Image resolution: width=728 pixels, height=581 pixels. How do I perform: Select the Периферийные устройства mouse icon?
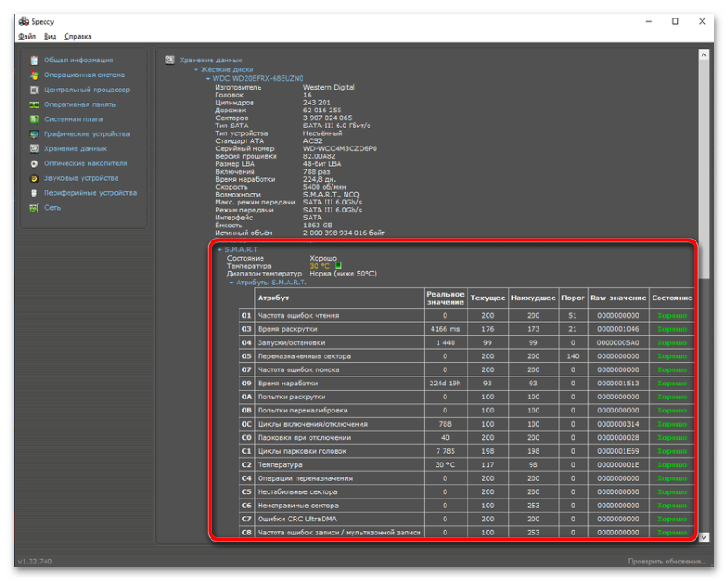[x=34, y=193]
